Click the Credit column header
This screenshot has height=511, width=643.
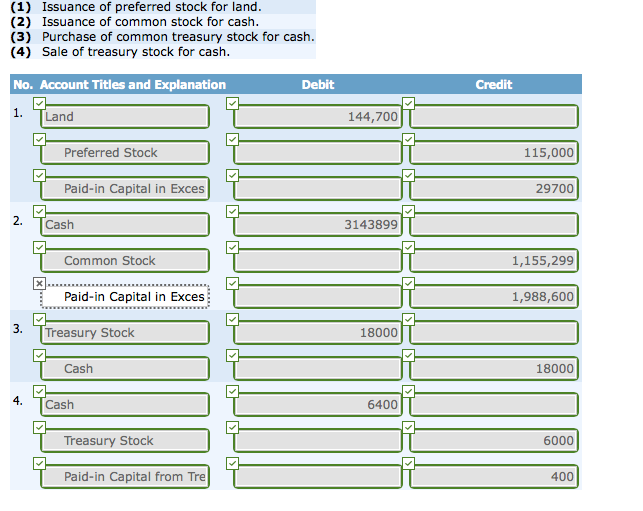point(494,84)
